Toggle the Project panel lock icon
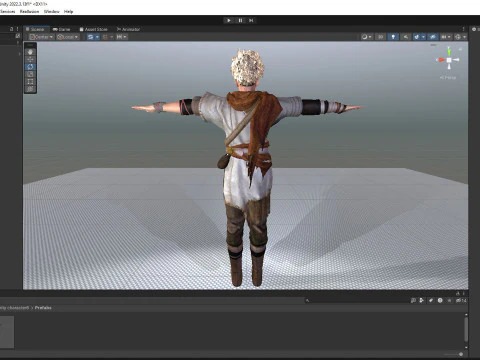The width and height of the screenshot is (480, 360). (458, 294)
